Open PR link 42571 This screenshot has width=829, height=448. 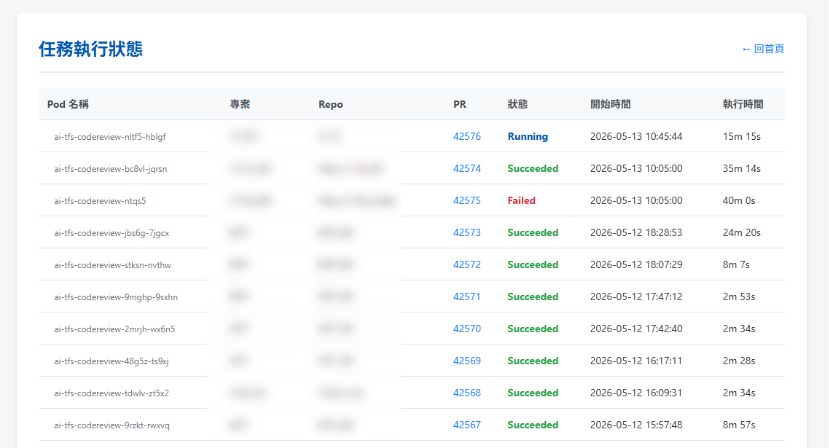point(467,297)
